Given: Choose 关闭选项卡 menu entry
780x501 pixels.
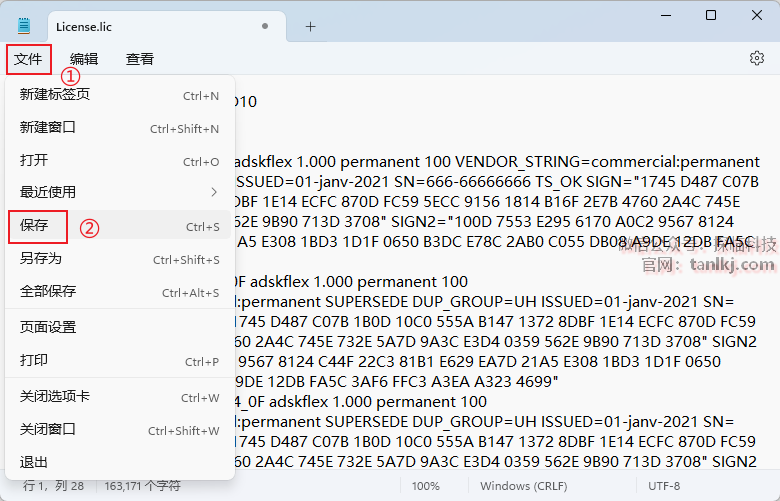Looking at the screenshot, I should click(119, 397).
